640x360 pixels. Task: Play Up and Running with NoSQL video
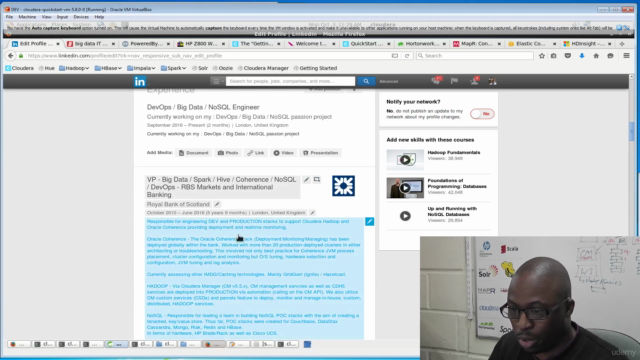(x=405, y=216)
